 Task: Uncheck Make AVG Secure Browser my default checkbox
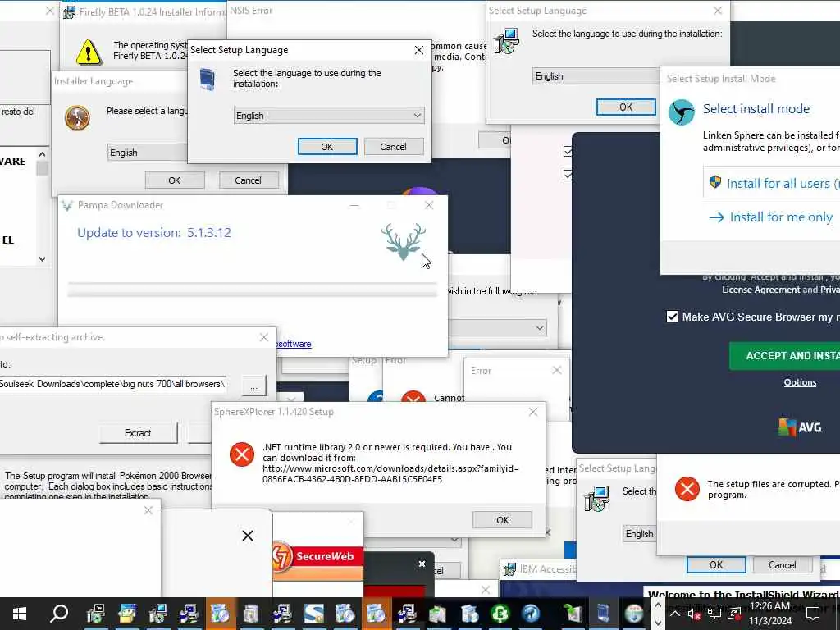(x=672, y=317)
